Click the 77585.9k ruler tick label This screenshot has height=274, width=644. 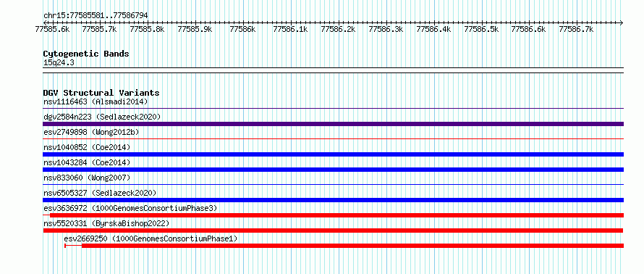pos(195,29)
